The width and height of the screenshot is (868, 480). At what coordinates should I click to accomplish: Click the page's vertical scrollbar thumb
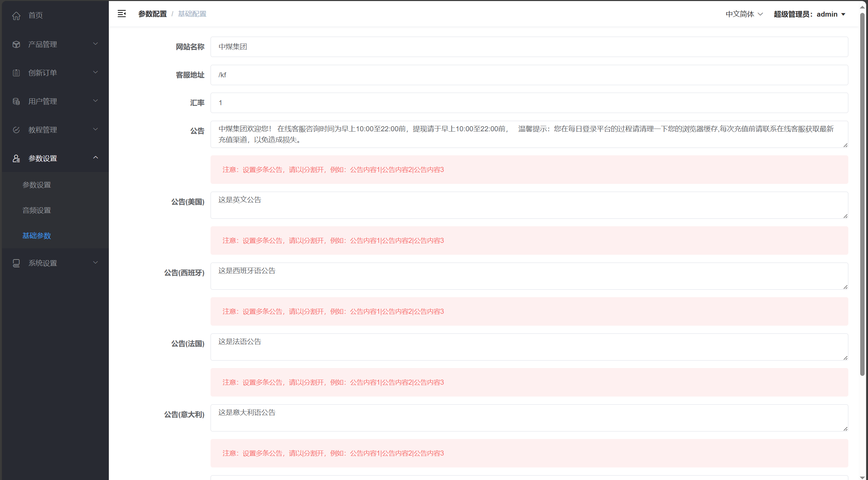(x=862, y=193)
